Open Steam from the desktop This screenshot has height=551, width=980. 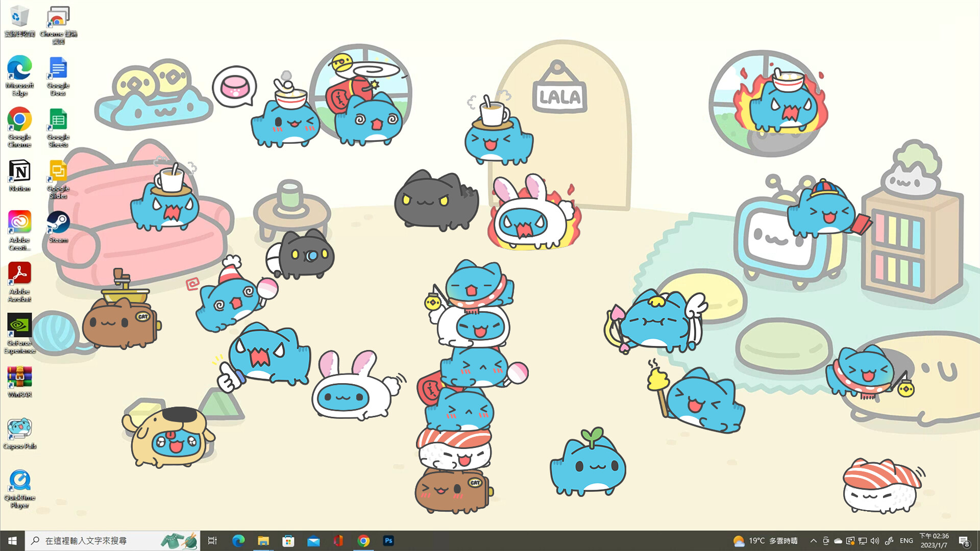57,223
